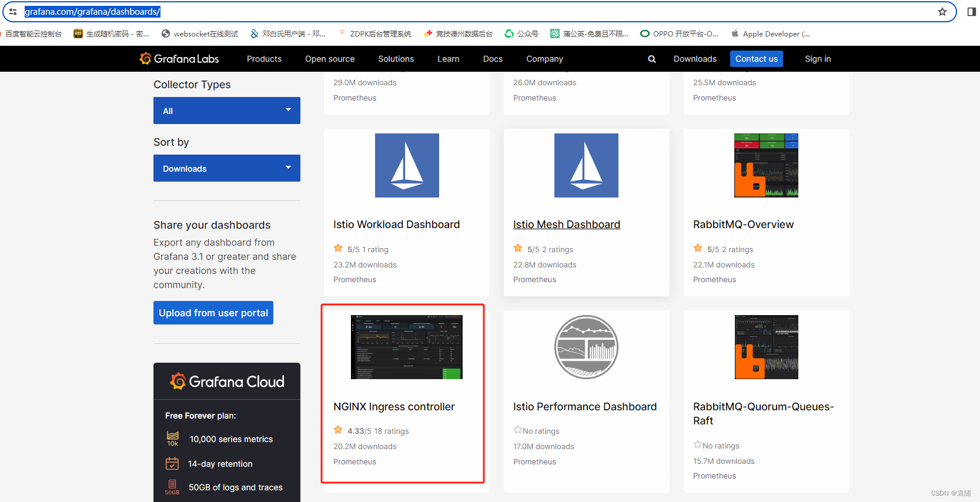Click '29.0M downloads' text
Image resolution: width=980 pixels, height=502 pixels.
[365, 83]
